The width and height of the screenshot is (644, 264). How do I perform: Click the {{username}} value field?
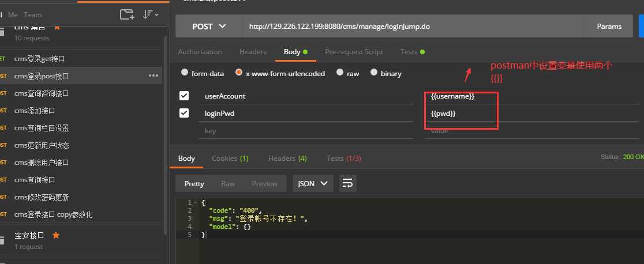(x=532, y=96)
